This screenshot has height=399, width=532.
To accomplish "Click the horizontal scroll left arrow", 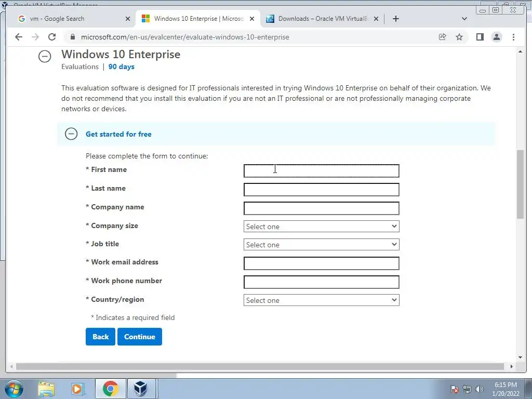I will (x=11, y=366).
